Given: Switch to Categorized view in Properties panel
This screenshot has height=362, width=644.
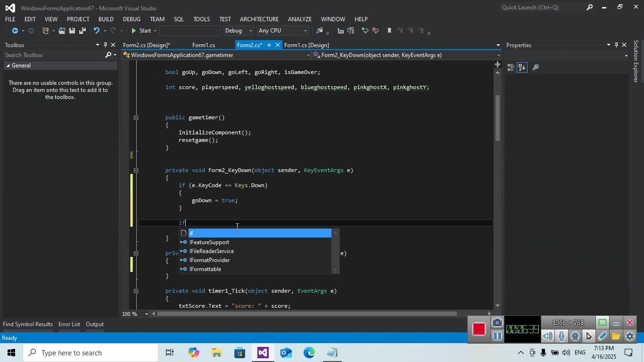Looking at the screenshot, I should [511, 67].
